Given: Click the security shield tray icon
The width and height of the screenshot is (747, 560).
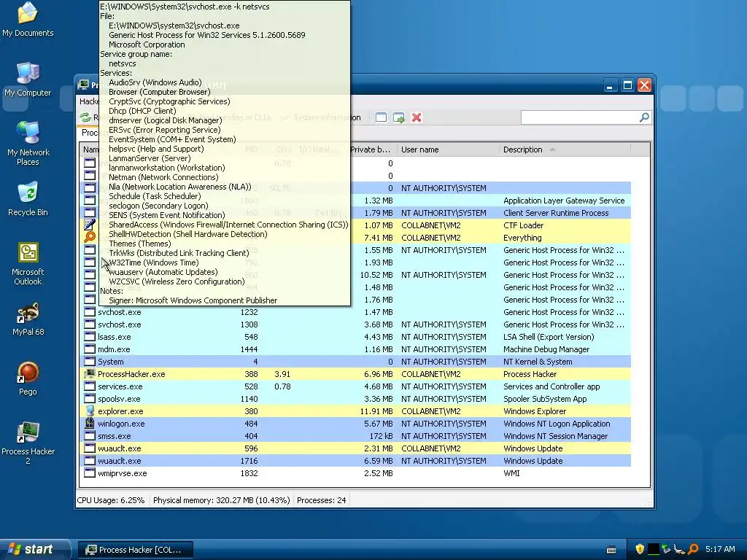Looking at the screenshot, I should 640,549.
